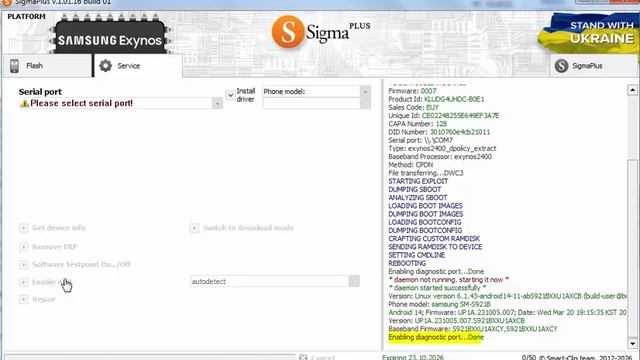Viewport: 640px width, 360px height.
Task: Click 'Serial port: \\.\COM7' log line
Action: pyautogui.click(x=420, y=140)
